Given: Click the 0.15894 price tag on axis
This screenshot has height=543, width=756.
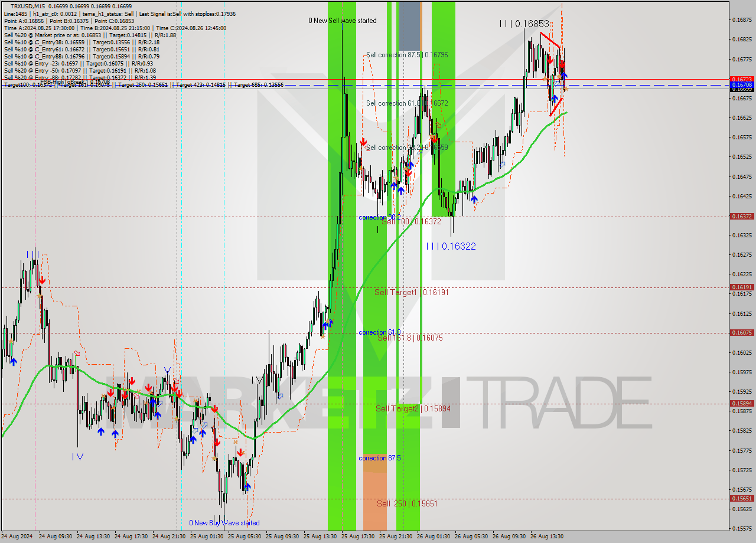Looking at the screenshot, I should (x=742, y=404).
